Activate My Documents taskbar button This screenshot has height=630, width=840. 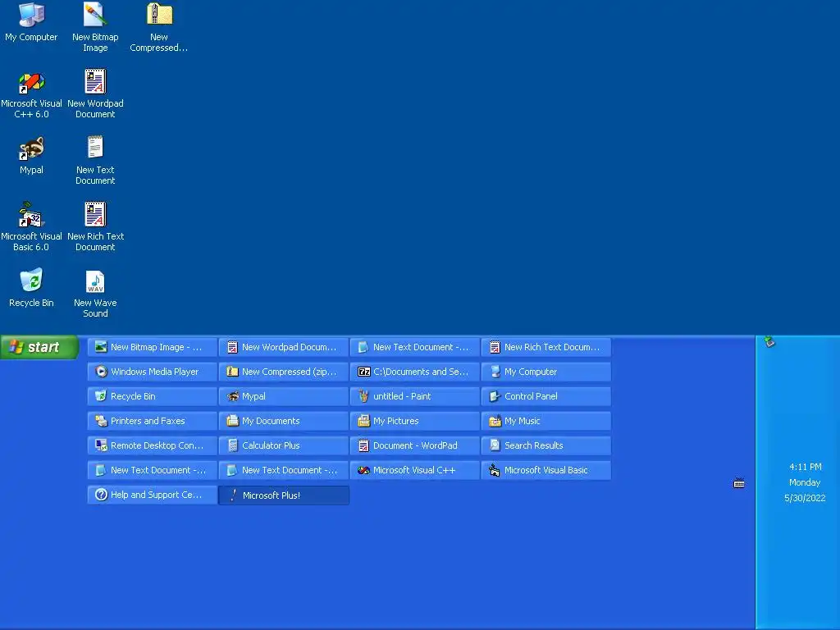click(x=283, y=421)
